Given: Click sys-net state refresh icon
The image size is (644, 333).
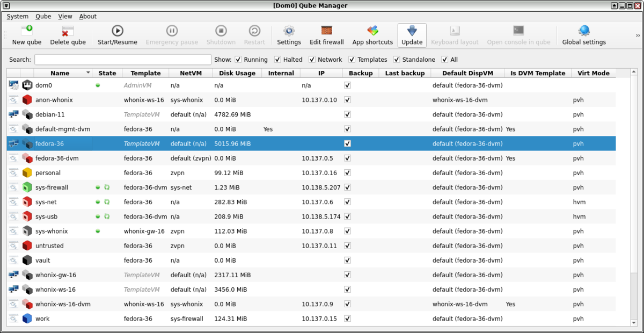Looking at the screenshot, I should pyautogui.click(x=107, y=202).
